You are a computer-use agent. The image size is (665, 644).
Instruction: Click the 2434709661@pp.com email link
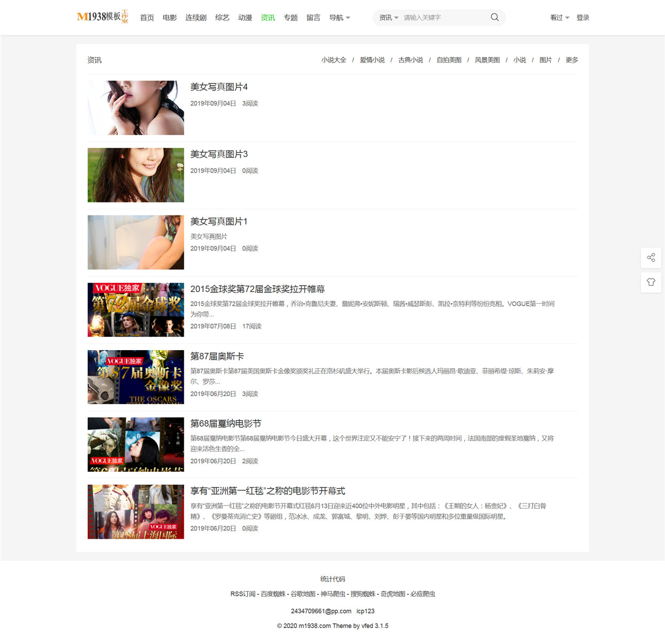(x=321, y=611)
